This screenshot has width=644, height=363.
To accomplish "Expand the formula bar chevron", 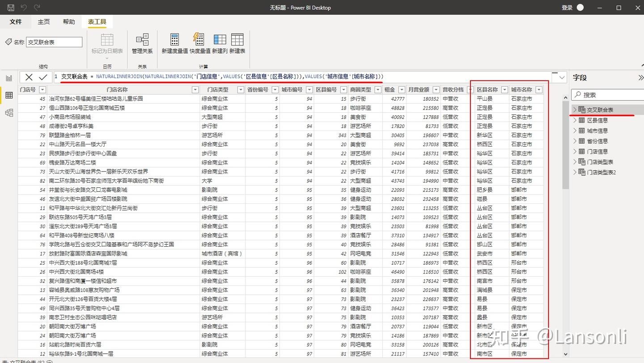I will [562, 77].
